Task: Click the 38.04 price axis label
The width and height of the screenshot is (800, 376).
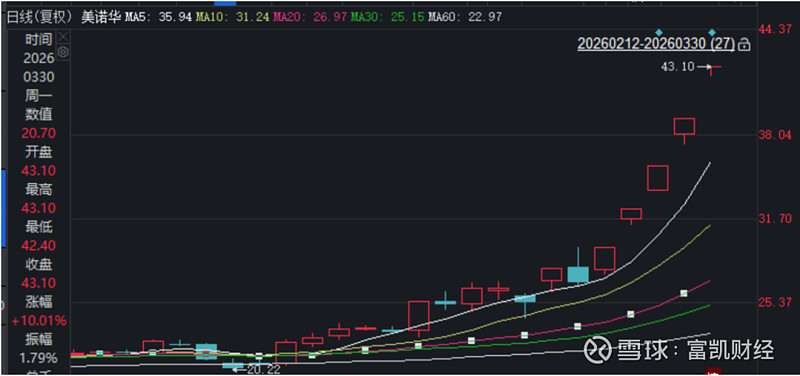Action: pos(775,135)
